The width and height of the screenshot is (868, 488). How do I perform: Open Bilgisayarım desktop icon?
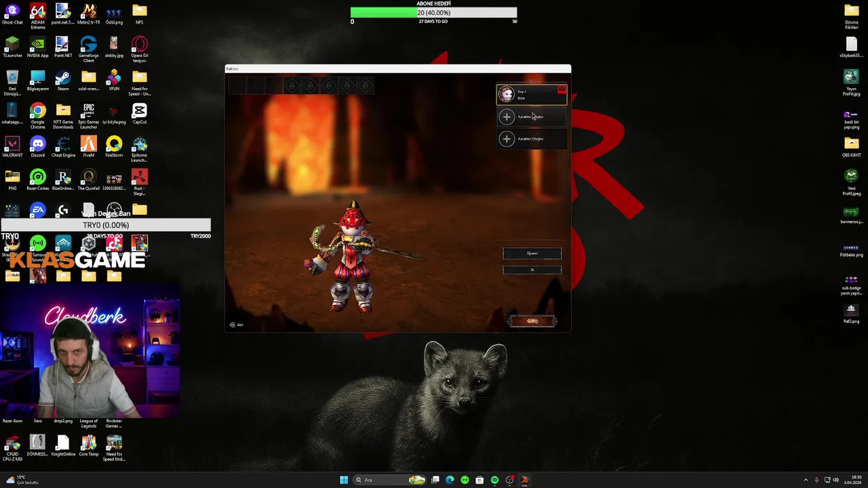pos(38,81)
